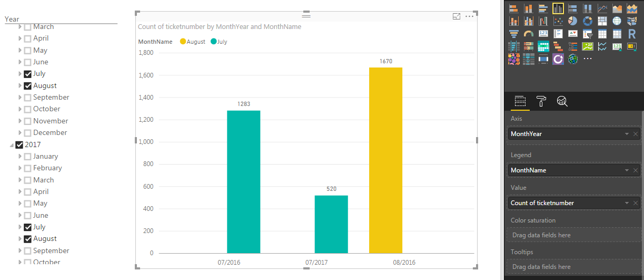Open More options on the chart header

pos(469,16)
